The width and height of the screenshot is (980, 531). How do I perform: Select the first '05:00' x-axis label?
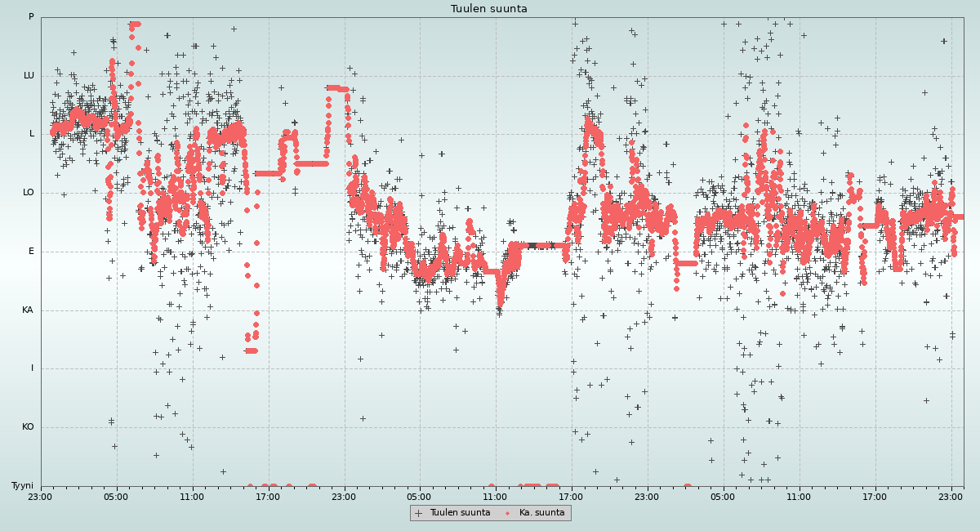point(116,497)
